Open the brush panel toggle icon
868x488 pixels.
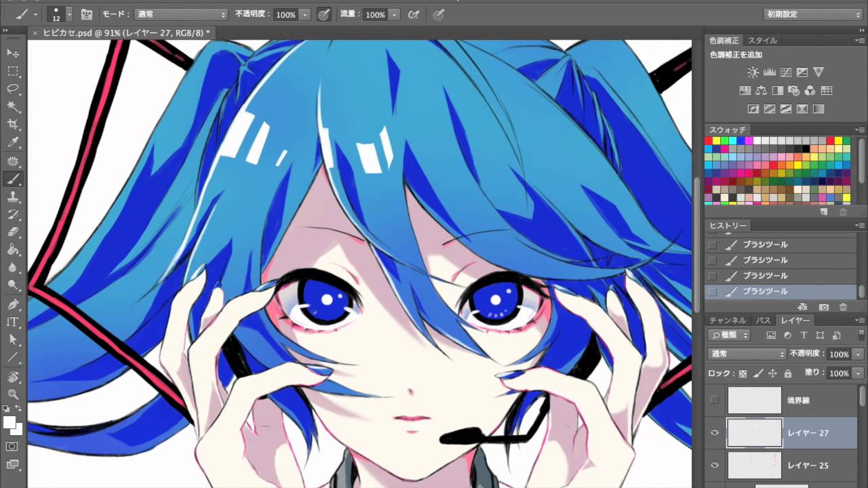(87, 14)
